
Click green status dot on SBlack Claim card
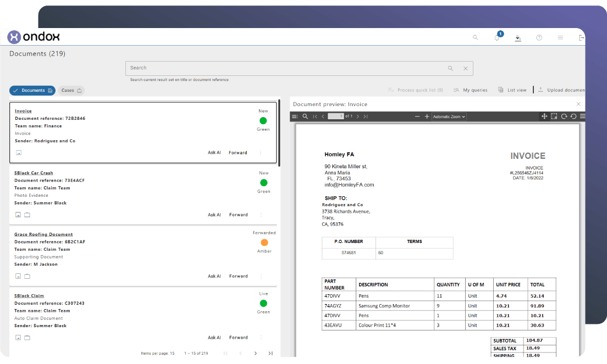pyautogui.click(x=263, y=303)
